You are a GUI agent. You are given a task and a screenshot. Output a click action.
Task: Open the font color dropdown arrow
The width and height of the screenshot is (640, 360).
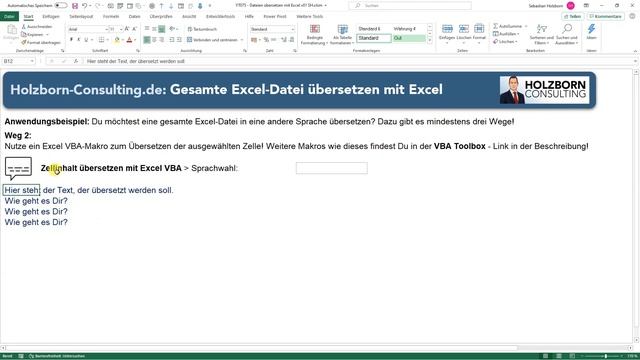pos(135,40)
